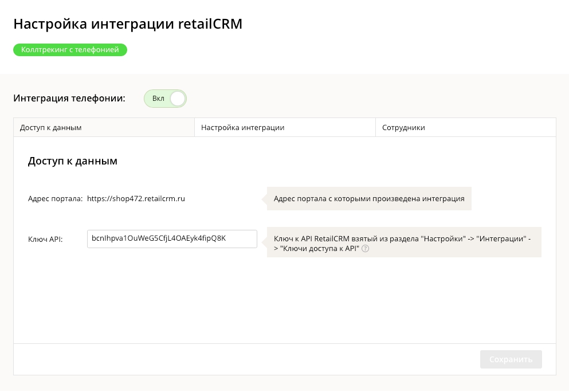569x392 pixels.
Task: Click the pointer arrow of the portal address hint
Action: point(264,199)
